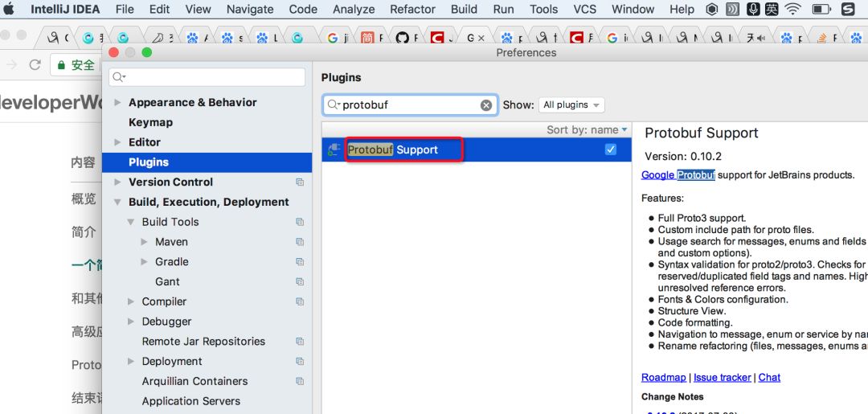Expand Appearance & Behavior settings
The image size is (868, 414).
pos(117,102)
